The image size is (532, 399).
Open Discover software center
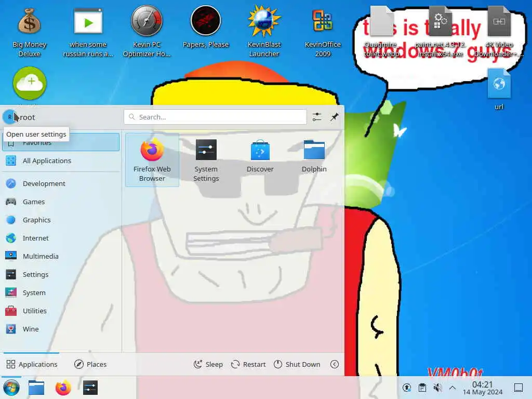coord(260,156)
